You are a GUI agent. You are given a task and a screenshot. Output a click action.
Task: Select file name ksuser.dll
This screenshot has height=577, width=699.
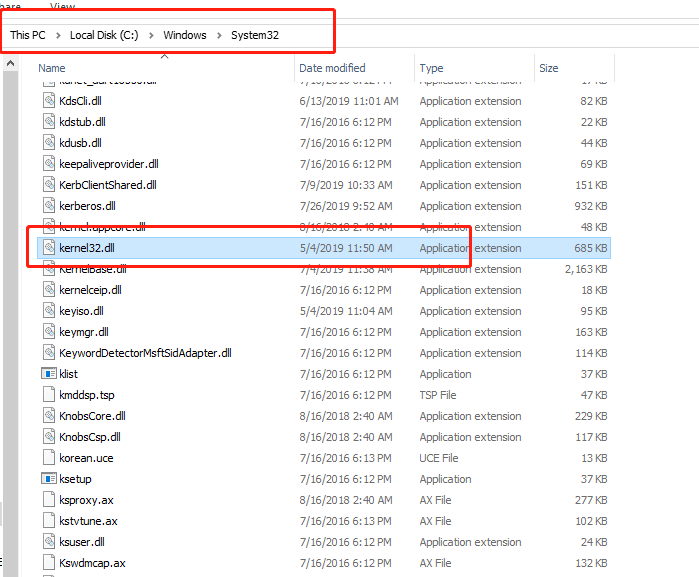click(x=82, y=542)
